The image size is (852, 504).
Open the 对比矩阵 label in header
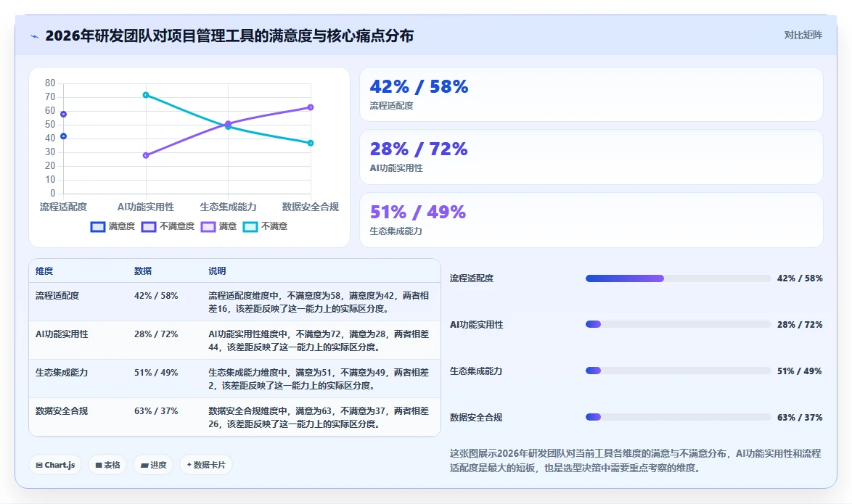click(803, 36)
